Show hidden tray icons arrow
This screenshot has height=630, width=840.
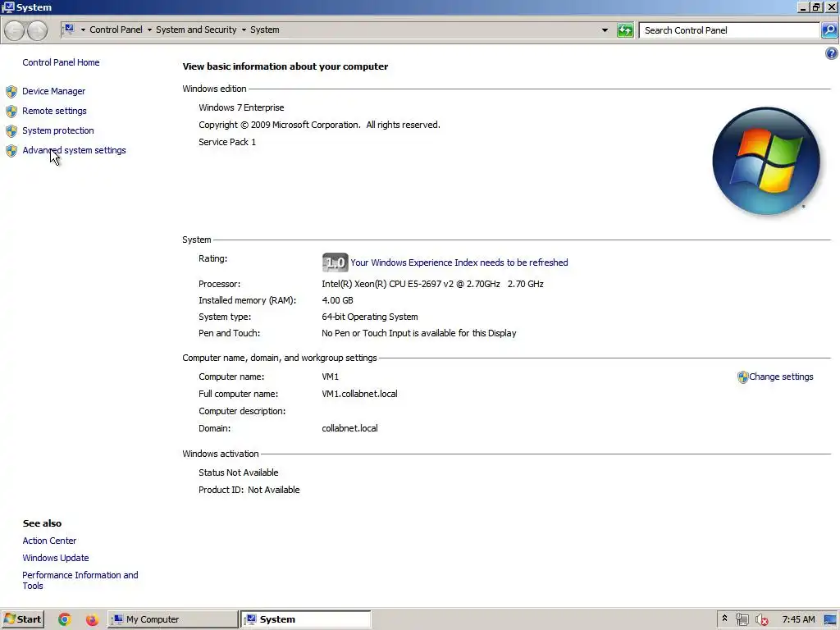coord(724,619)
